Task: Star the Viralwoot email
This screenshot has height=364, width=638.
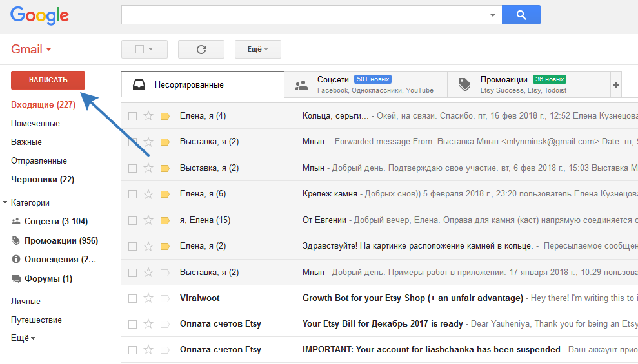Action: coord(148,298)
